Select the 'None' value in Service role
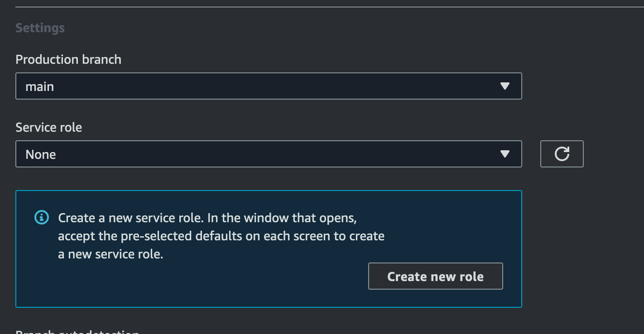Image resolution: width=644 pixels, height=334 pixels. click(41, 154)
